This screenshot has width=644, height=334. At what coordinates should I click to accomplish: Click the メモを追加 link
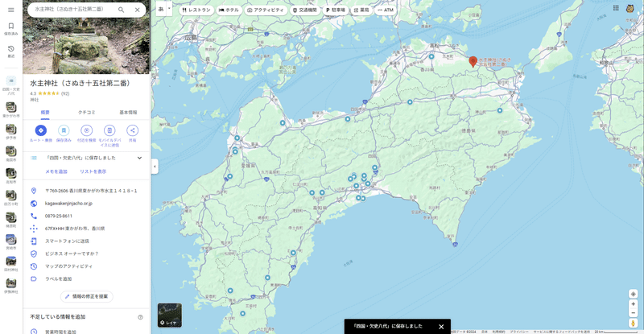[56, 171]
